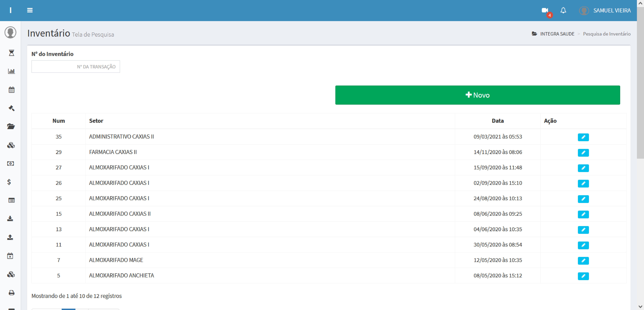644x310 pixels.
Task: Click the Mostrando de 1 até 10 text
Action: point(76,296)
